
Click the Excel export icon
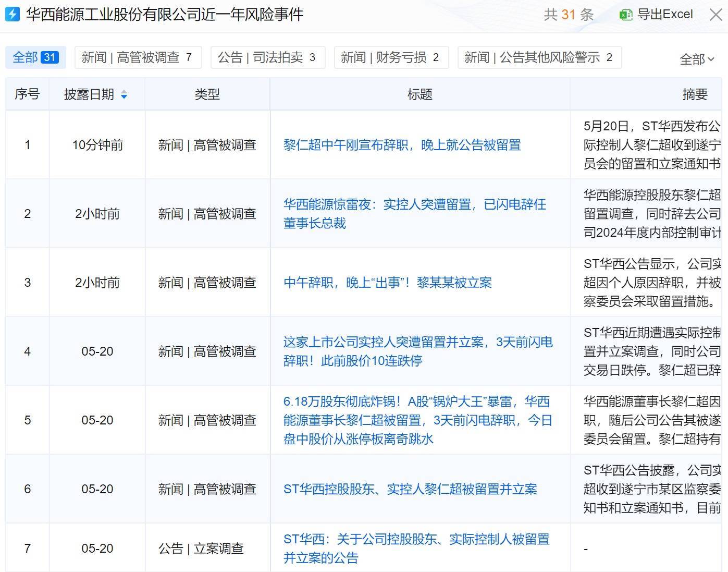[x=625, y=15]
